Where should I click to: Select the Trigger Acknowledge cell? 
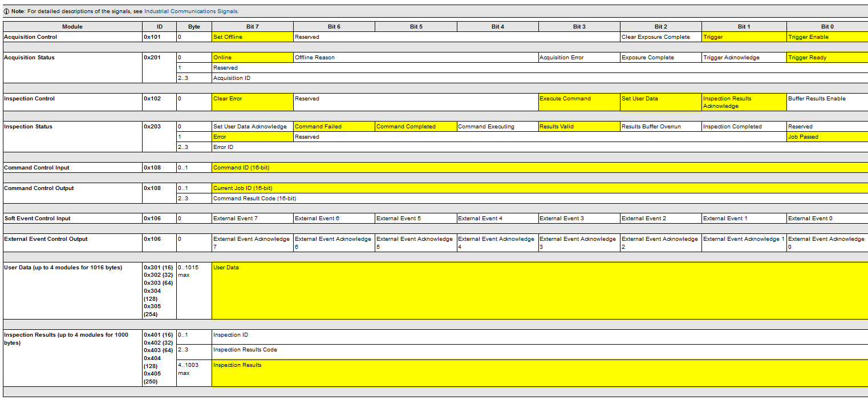click(x=744, y=58)
